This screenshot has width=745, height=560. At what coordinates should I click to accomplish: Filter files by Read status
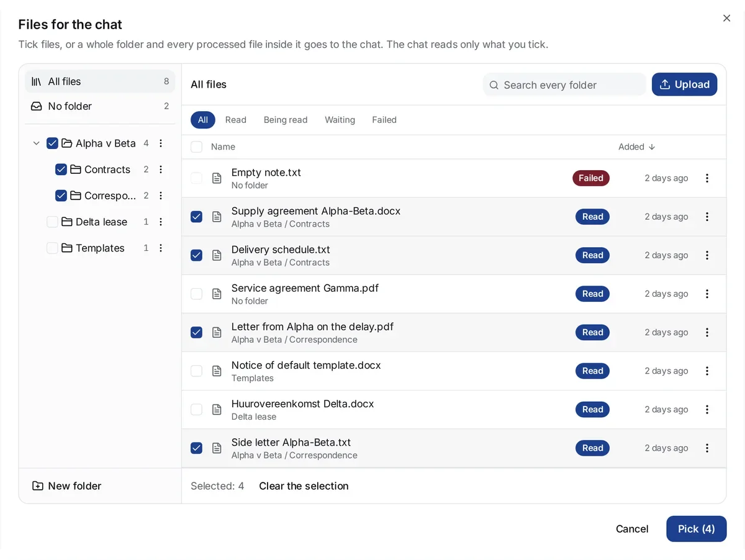(236, 120)
